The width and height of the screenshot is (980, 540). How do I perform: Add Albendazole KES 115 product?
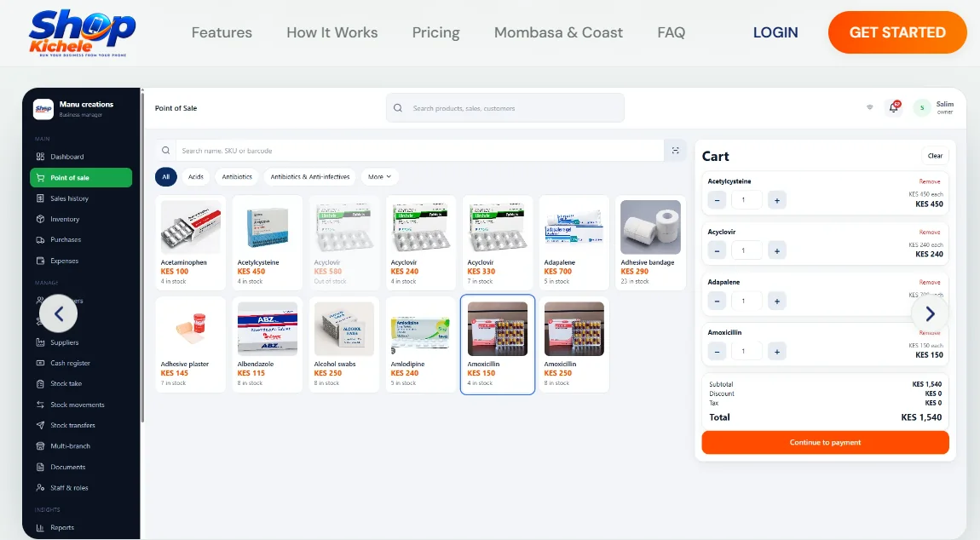(x=268, y=344)
